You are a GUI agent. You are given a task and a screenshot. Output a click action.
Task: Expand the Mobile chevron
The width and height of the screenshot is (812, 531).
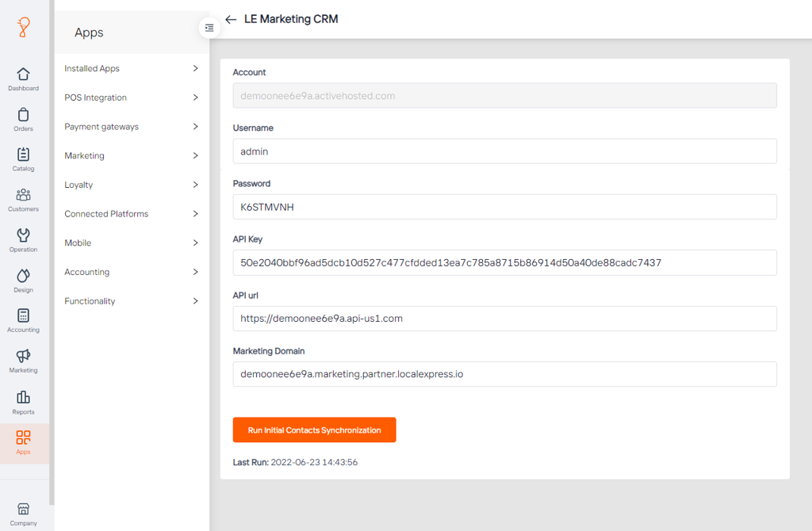195,243
